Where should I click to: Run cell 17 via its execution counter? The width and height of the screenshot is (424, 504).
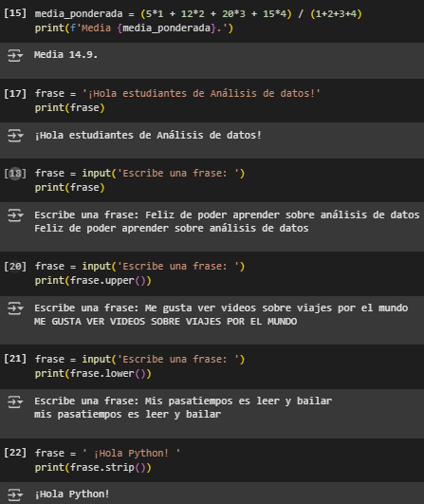coord(15,94)
